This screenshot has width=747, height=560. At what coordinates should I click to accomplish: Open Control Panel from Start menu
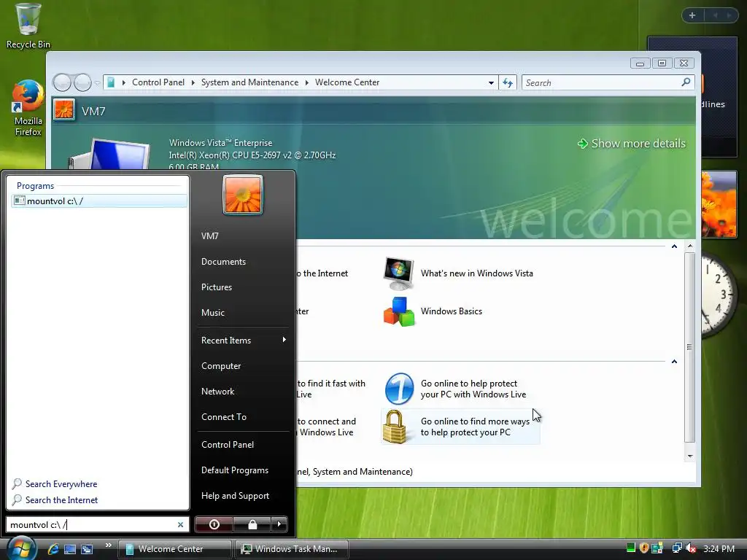(228, 444)
